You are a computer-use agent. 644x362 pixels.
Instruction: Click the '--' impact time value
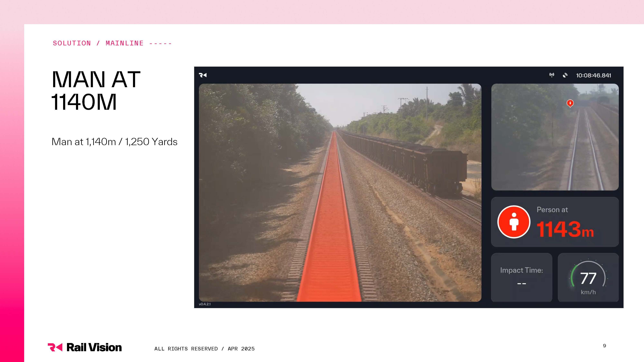[521, 283]
